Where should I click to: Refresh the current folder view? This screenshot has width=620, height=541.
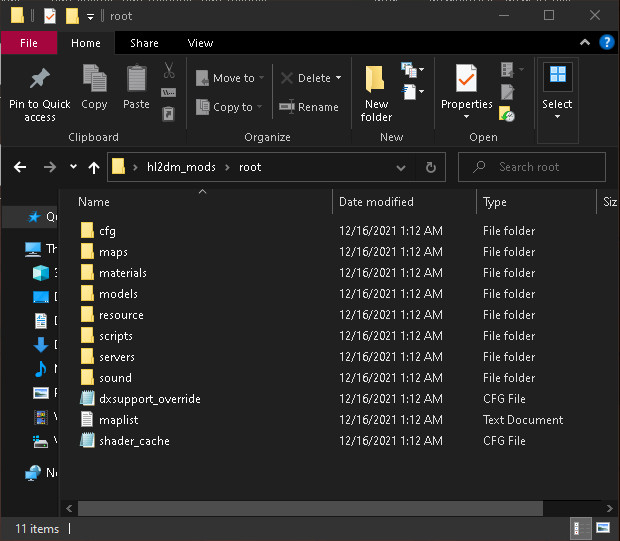point(430,167)
